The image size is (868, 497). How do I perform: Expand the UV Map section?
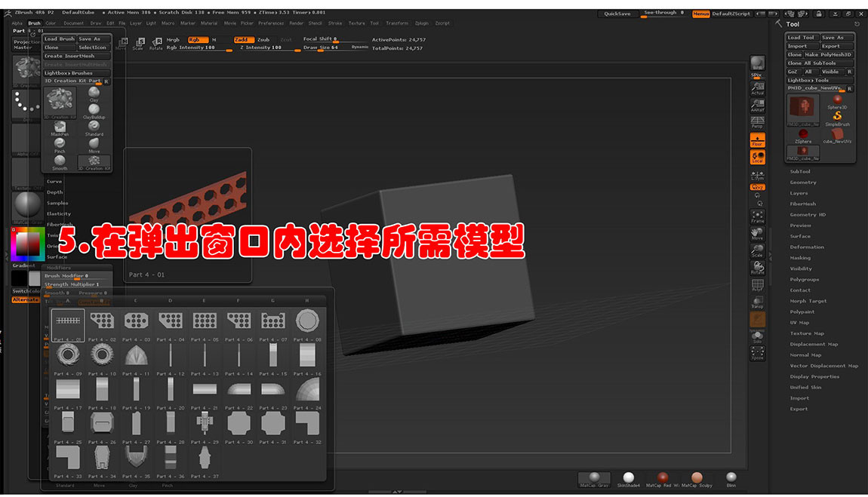coord(799,322)
